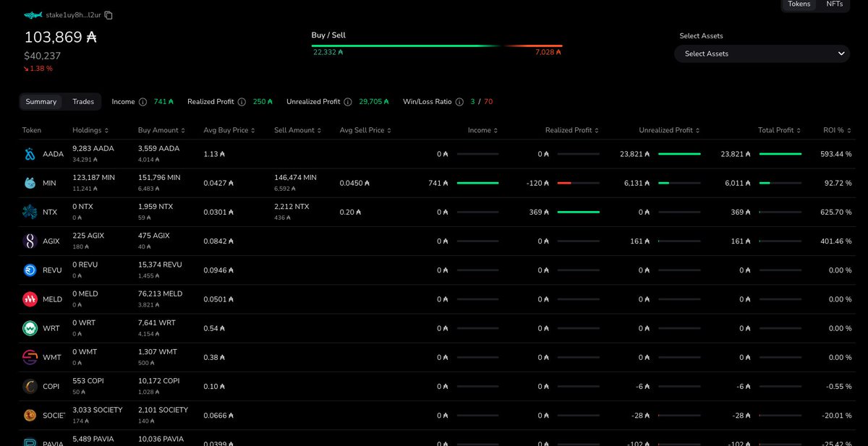Click the 1.38 % change indicator
The width and height of the screenshot is (868, 446).
pyautogui.click(x=38, y=69)
